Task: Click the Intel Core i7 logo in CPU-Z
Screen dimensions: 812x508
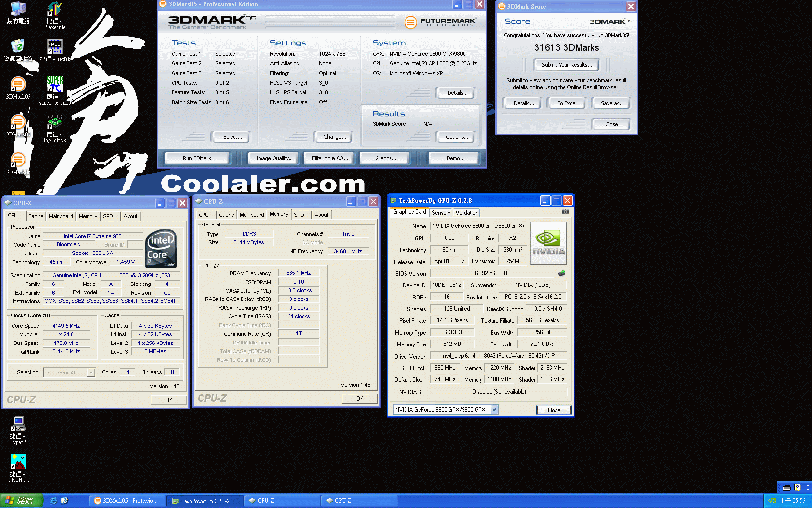Action: 161,249
